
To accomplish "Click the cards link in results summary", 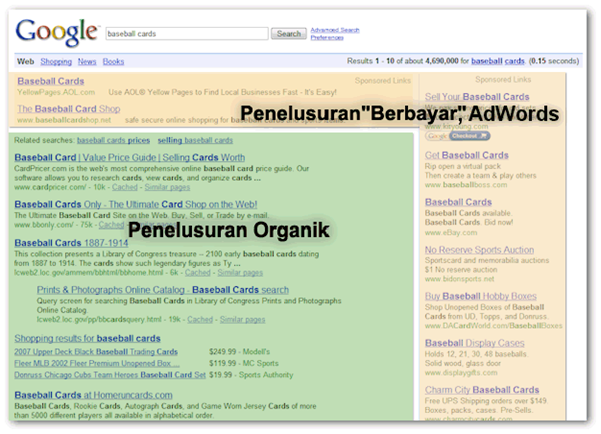I will pos(514,61).
